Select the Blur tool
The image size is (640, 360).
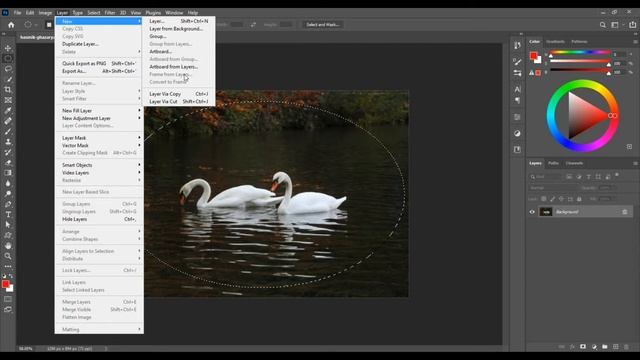[8, 183]
